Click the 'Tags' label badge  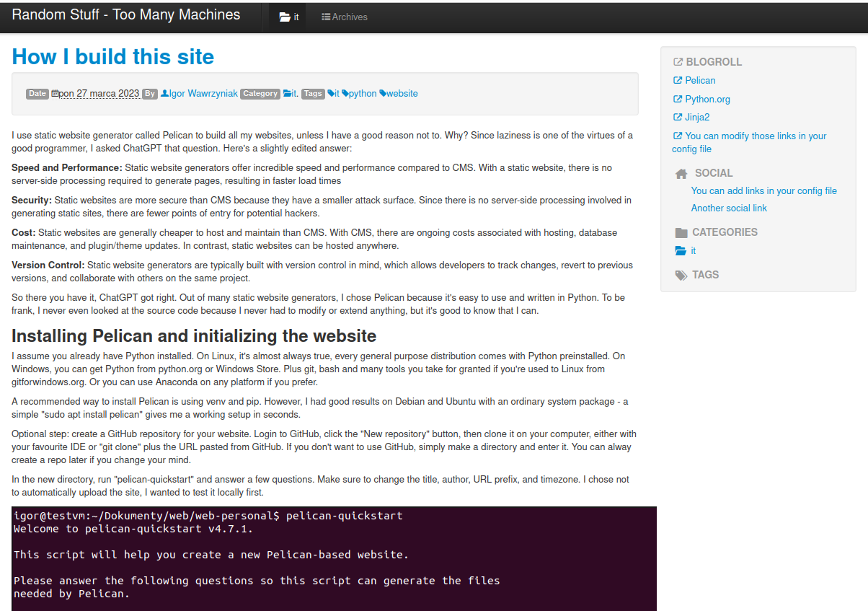coord(313,94)
